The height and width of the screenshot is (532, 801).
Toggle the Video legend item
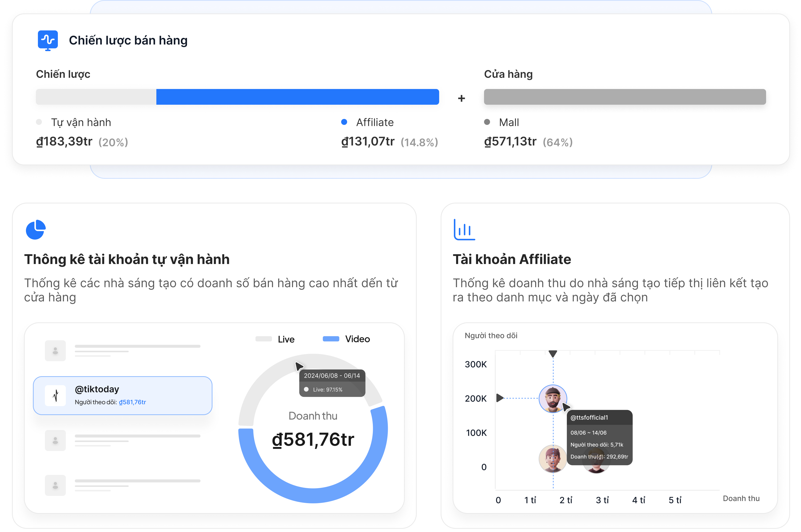tap(346, 339)
